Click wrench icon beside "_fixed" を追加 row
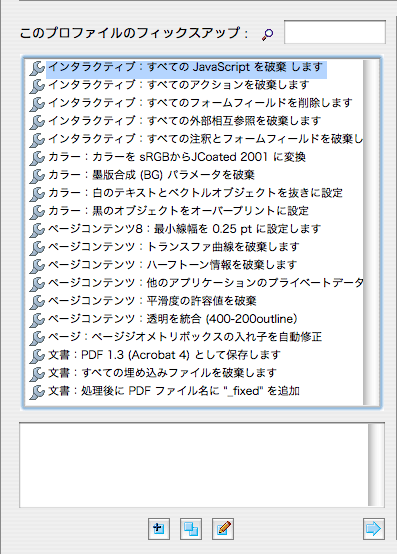Screen dimensions: 397x554 pyautogui.click(x=37, y=392)
